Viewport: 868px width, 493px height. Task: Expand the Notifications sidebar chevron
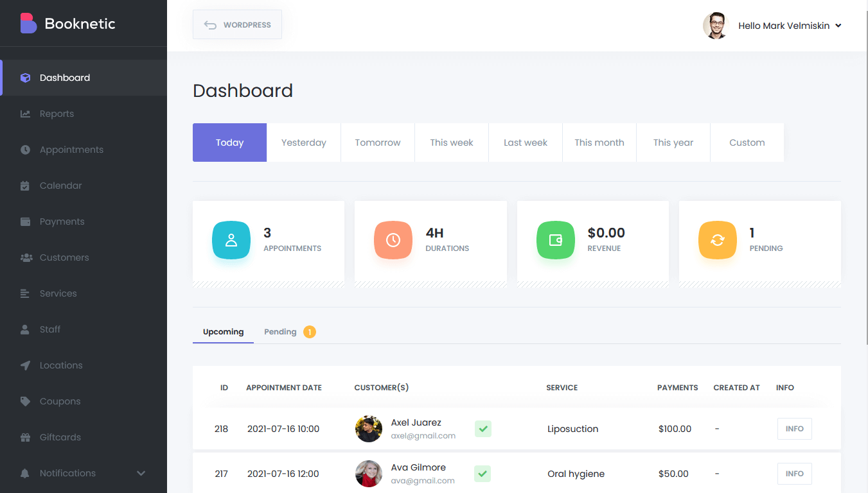tap(141, 472)
